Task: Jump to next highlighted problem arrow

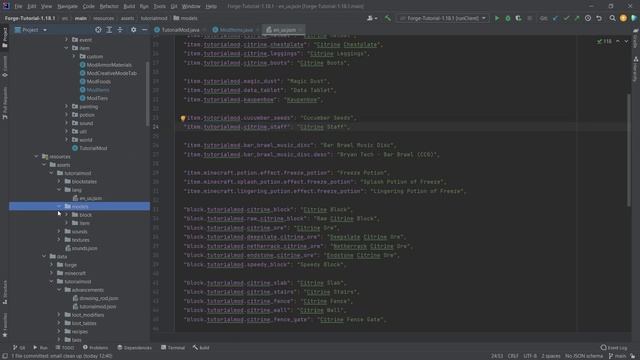Action: pyautogui.click(x=626, y=41)
